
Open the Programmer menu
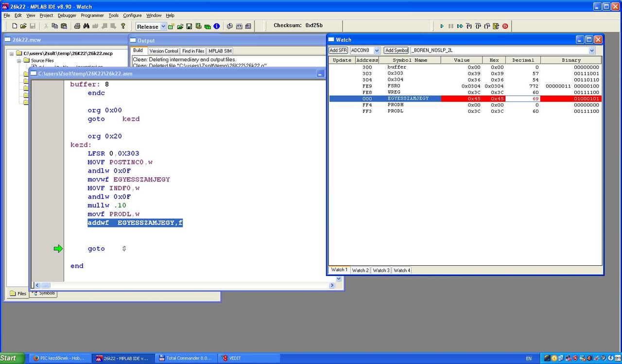point(92,16)
